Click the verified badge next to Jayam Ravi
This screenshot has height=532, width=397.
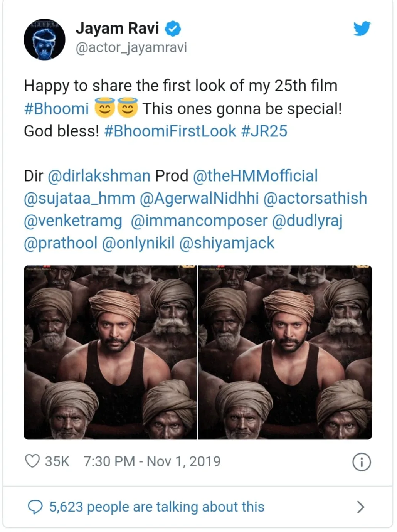pos(173,29)
